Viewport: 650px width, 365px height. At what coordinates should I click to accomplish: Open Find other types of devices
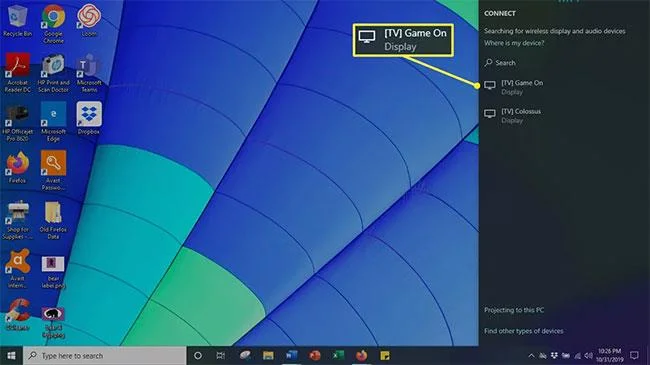[x=524, y=331]
